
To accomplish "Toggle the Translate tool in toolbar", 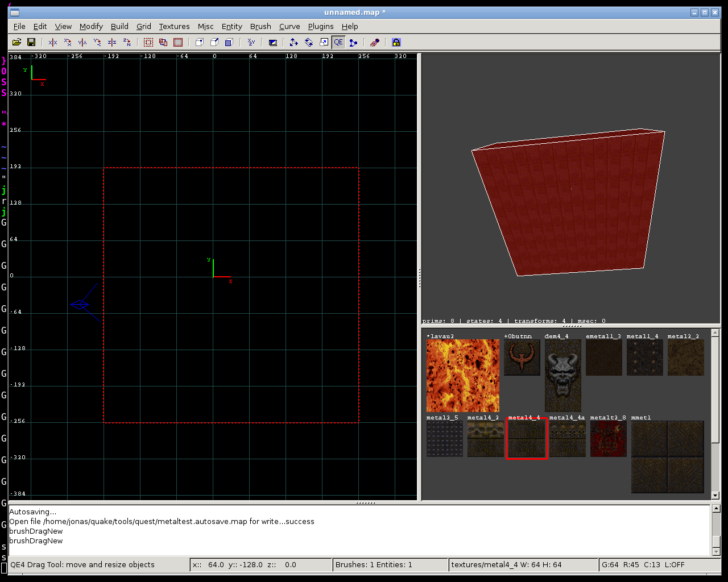I will click(x=293, y=42).
